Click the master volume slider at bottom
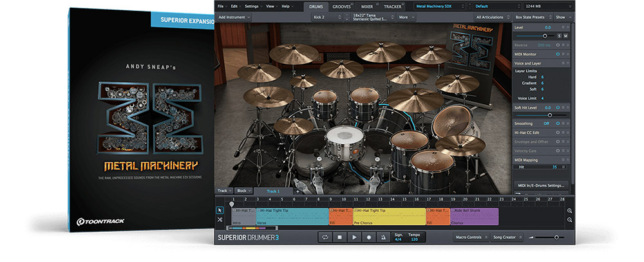644x262 pixels. pos(549,238)
